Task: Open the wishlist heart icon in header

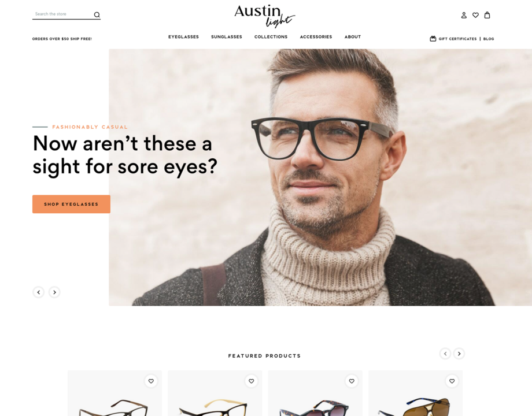Action: pos(476,15)
